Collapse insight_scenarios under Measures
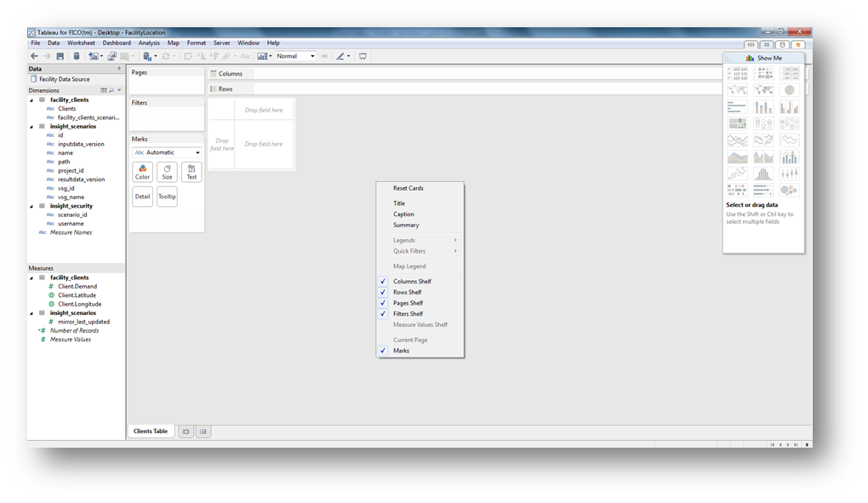Viewport: 868px width, 503px height. [31, 313]
